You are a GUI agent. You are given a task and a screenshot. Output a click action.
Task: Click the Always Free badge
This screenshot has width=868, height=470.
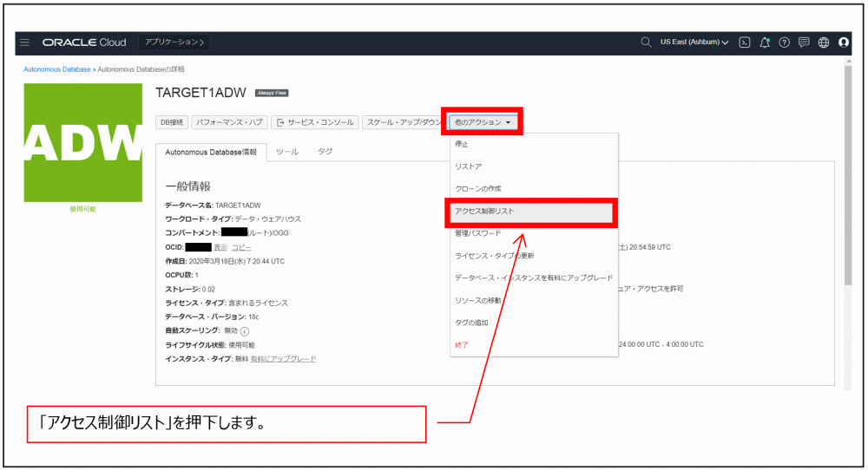pos(272,93)
